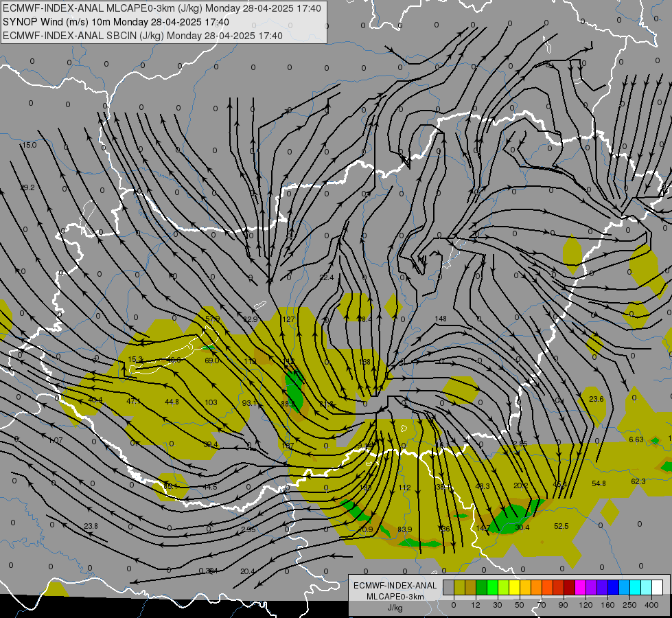Click the map value 20.4
The height and width of the screenshot is (618, 672).
click(248, 571)
